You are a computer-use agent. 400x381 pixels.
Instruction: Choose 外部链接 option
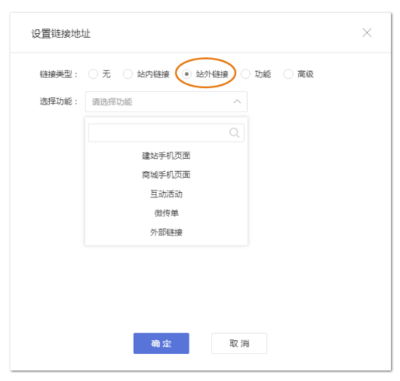[x=166, y=232]
